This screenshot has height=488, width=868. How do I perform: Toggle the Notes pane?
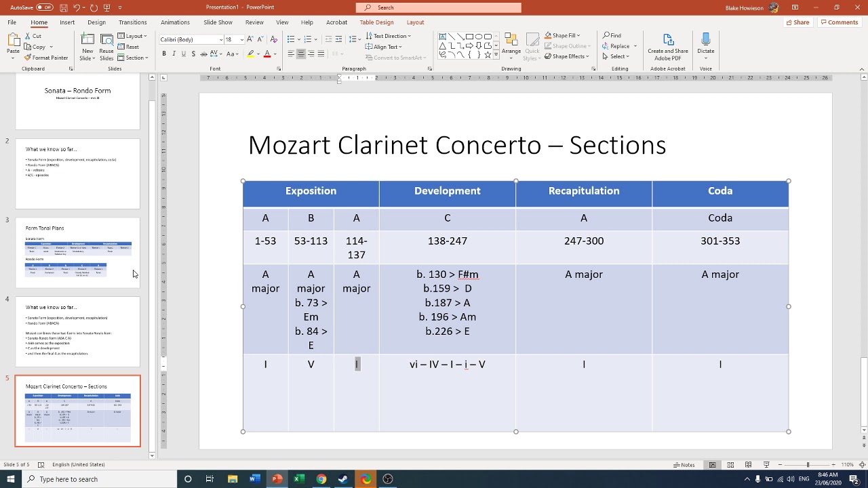(x=684, y=465)
